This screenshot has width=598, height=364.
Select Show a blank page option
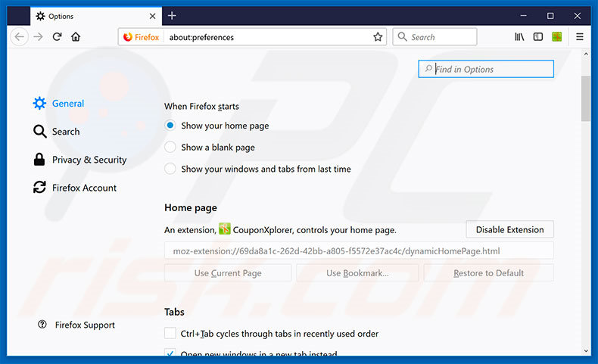(x=170, y=147)
